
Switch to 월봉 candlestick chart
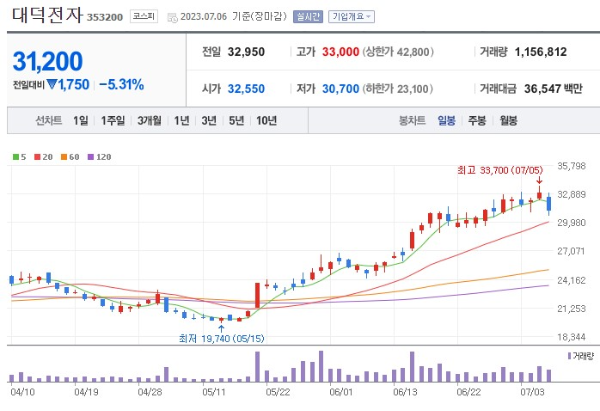[x=508, y=121]
